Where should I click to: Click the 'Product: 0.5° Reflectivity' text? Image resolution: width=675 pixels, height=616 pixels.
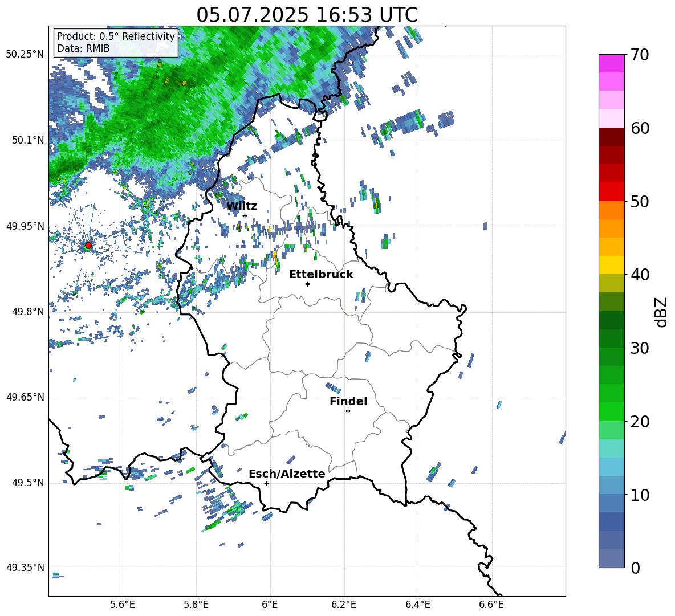tap(116, 36)
